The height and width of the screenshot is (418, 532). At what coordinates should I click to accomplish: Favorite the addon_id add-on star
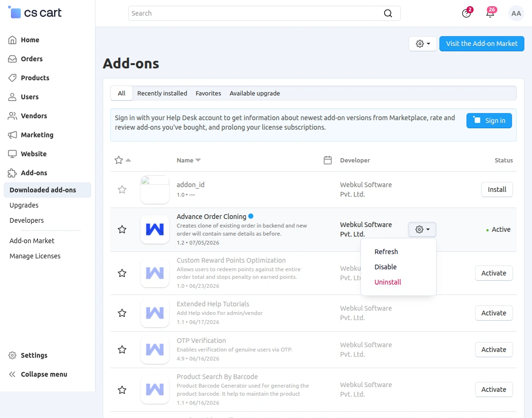(x=122, y=190)
